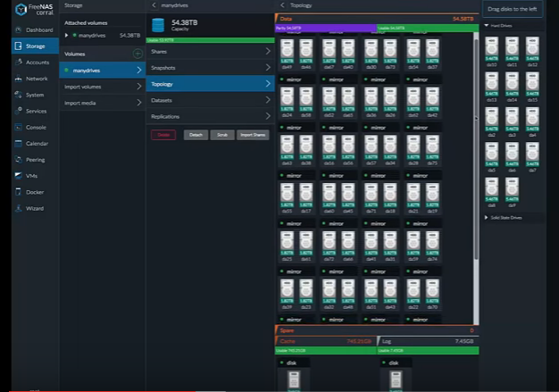Expand the Snapshots entry arrow
Screen dimensions: 559x392
(268, 67)
